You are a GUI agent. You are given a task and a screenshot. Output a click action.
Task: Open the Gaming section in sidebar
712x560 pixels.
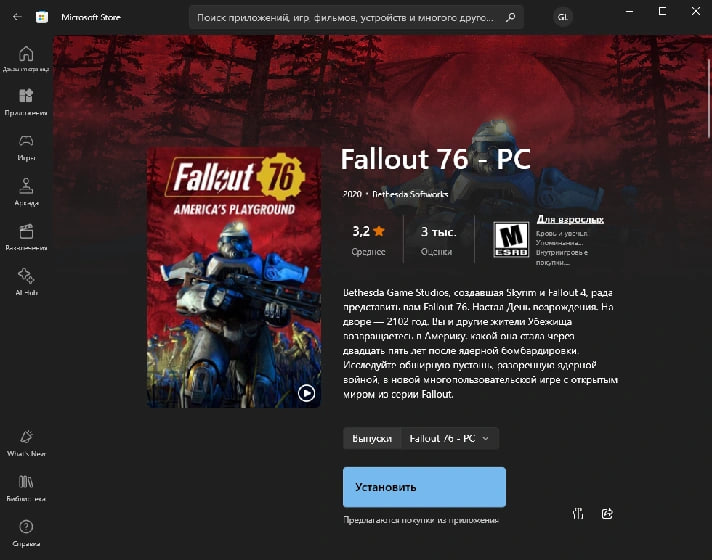click(26, 147)
